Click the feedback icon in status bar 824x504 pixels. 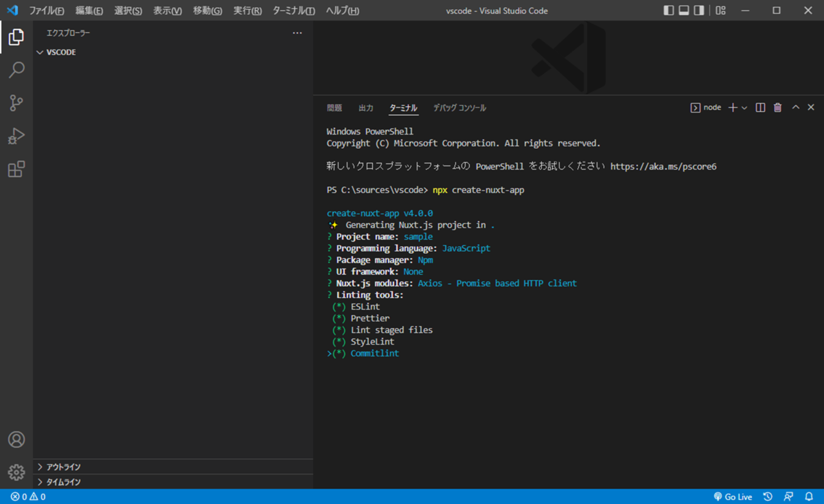(789, 496)
